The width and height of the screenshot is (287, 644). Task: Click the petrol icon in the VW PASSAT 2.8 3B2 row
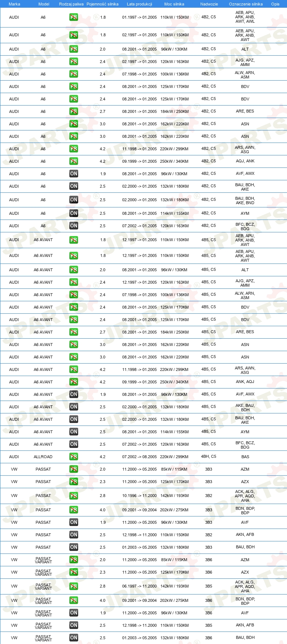74,496
